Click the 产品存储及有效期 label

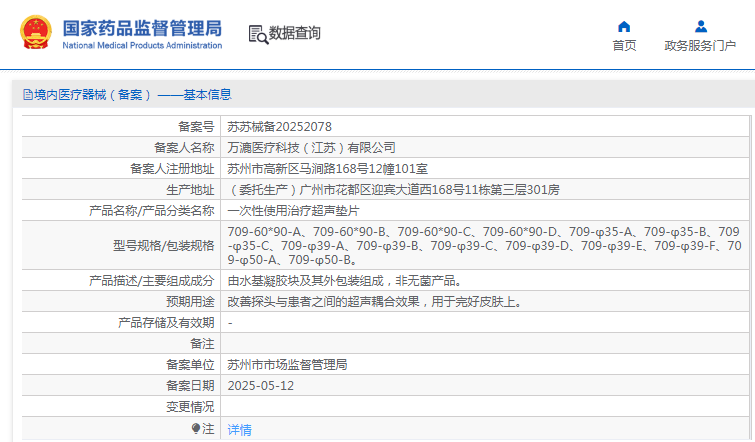point(166,323)
